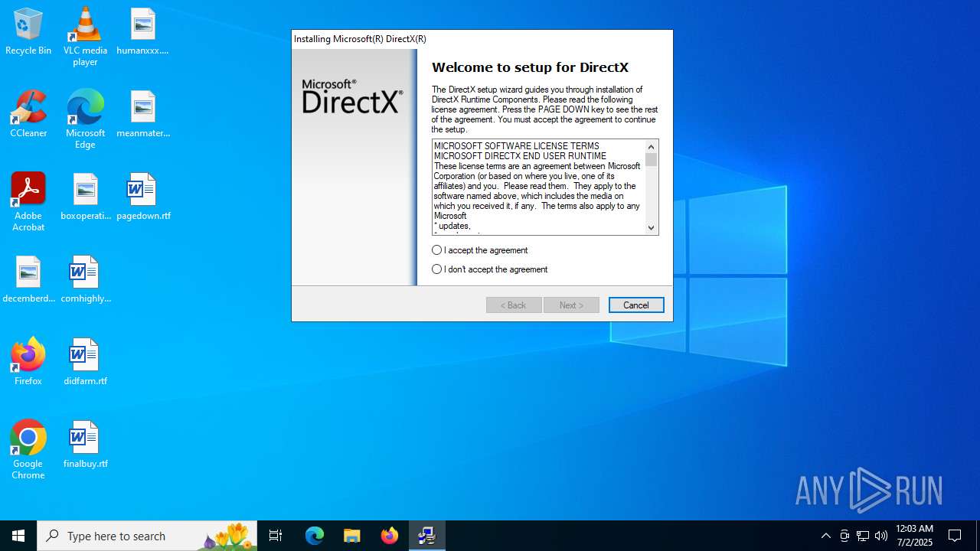Click inside the license terms text box
Image resolution: width=980 pixels, height=551 pixels.
click(539, 187)
